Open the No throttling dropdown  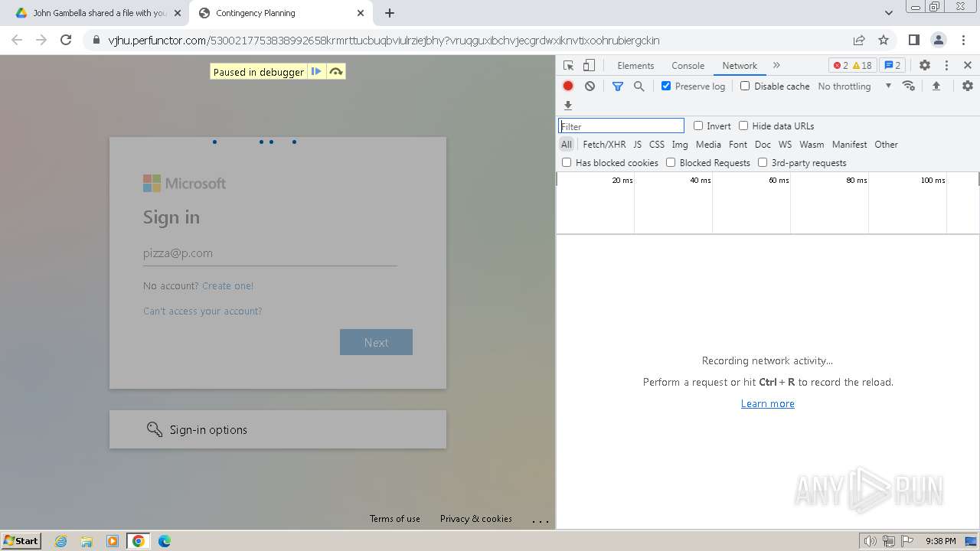click(854, 86)
